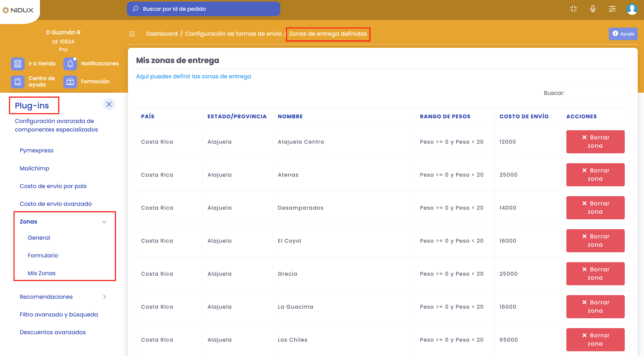Open the Notificaciones bell icon
This screenshot has width=644, height=356.
point(70,64)
